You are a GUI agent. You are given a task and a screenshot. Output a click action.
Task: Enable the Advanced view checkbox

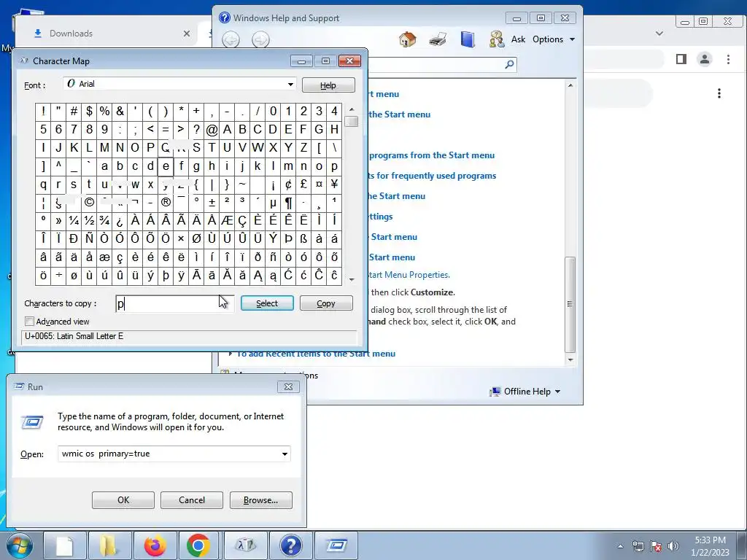[x=29, y=322]
